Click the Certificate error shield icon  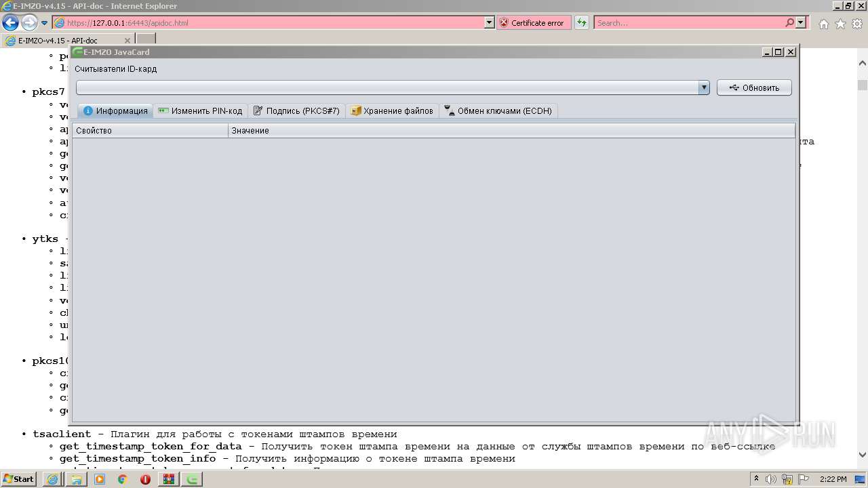(x=503, y=23)
